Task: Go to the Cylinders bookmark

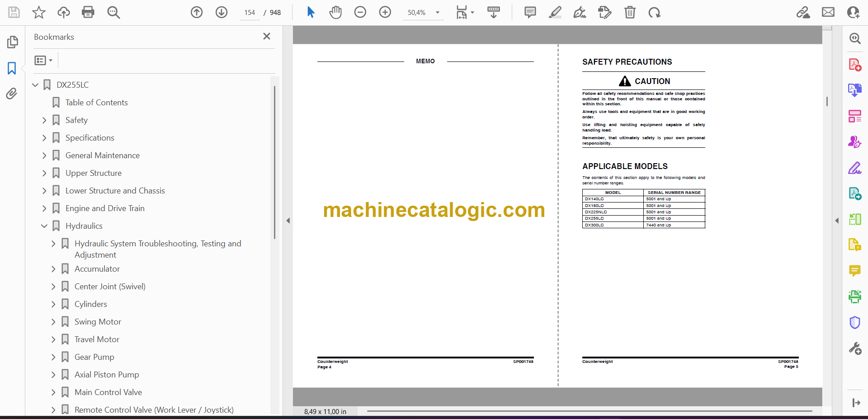Action: 91,304
